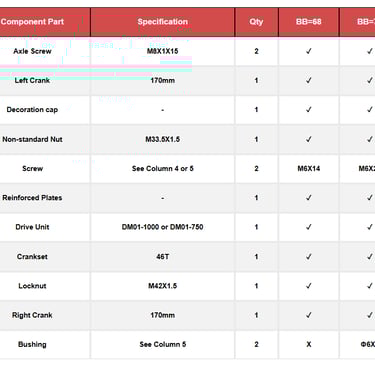Screen dimensions: 375x366
Task: Click the "M8X1X15" specification value
Action: tap(163, 51)
